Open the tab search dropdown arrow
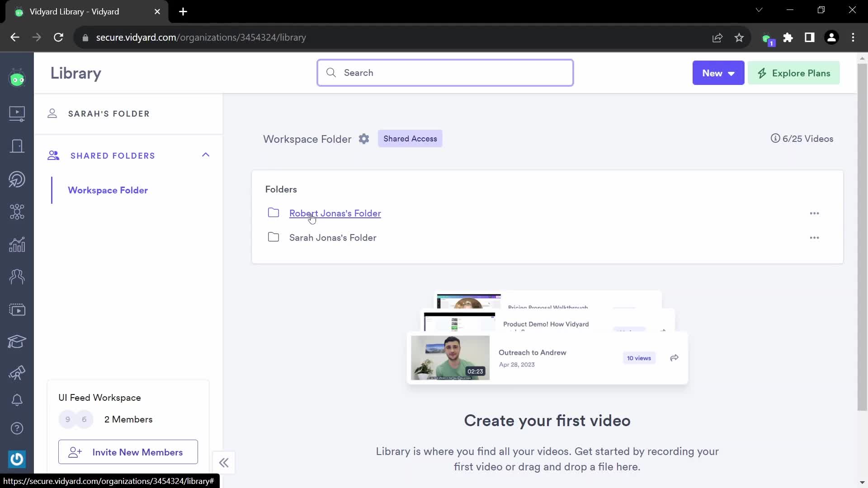The image size is (868, 488). tap(759, 10)
